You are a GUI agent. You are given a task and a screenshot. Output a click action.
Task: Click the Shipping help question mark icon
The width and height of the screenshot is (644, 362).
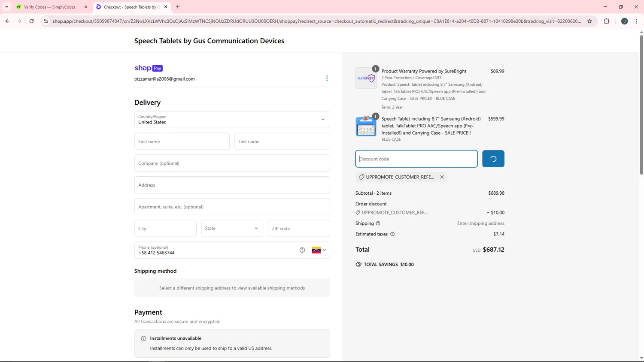coord(378,223)
